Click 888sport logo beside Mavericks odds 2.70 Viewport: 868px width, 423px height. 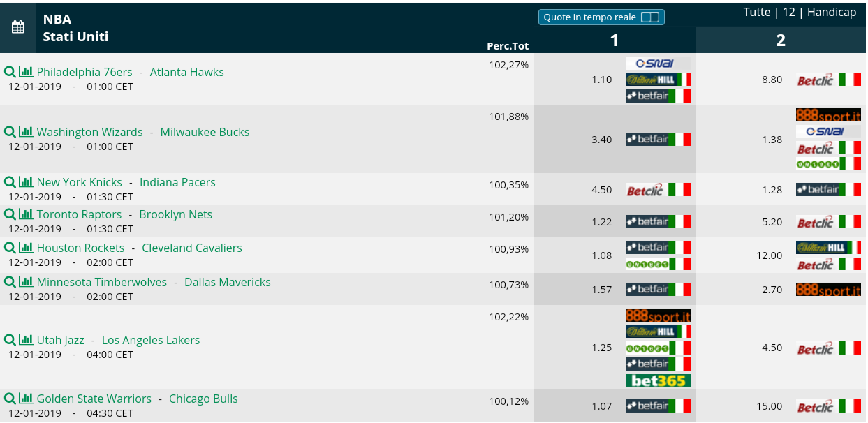click(x=829, y=289)
